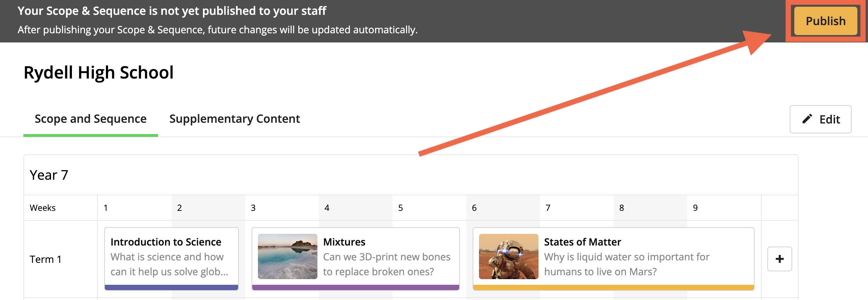Click the Year 7 section heading

49,175
